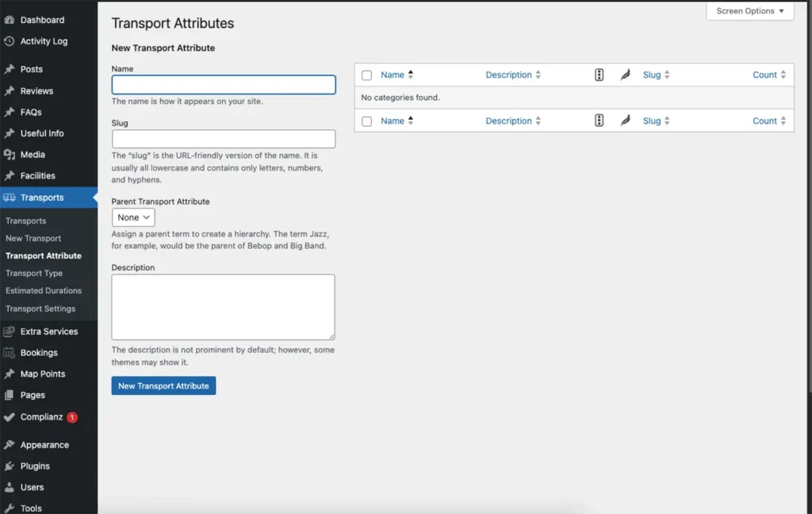Open Transport Type submenu item
This screenshot has height=514, width=812.
click(x=34, y=273)
